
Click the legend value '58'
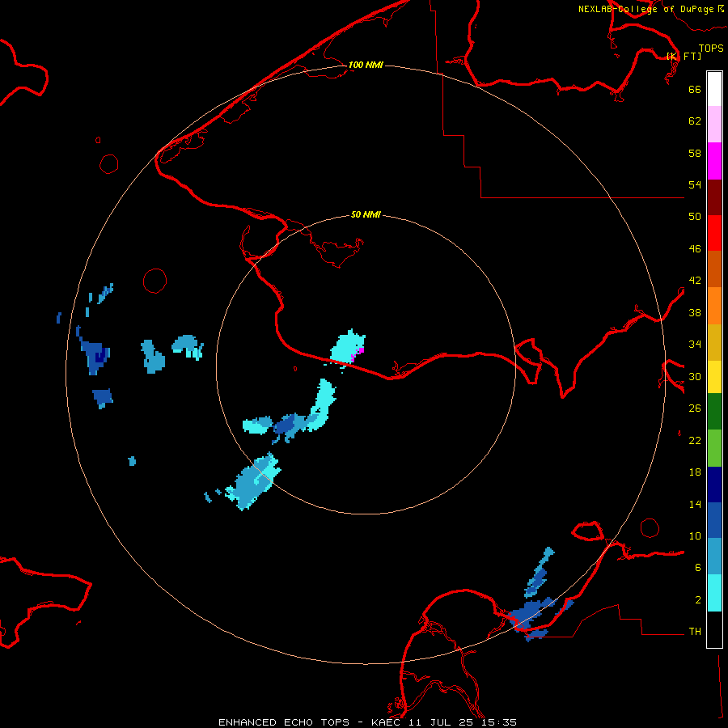click(695, 153)
